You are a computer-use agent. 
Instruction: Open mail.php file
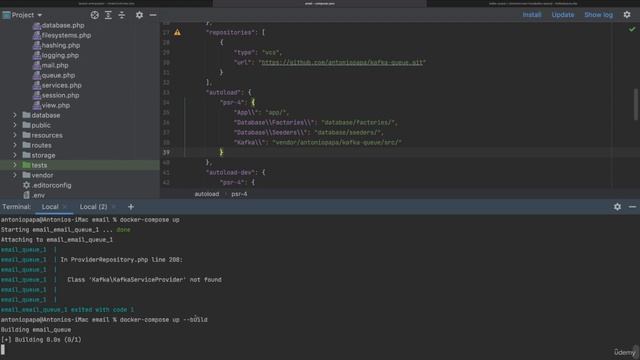pyautogui.click(x=55, y=65)
